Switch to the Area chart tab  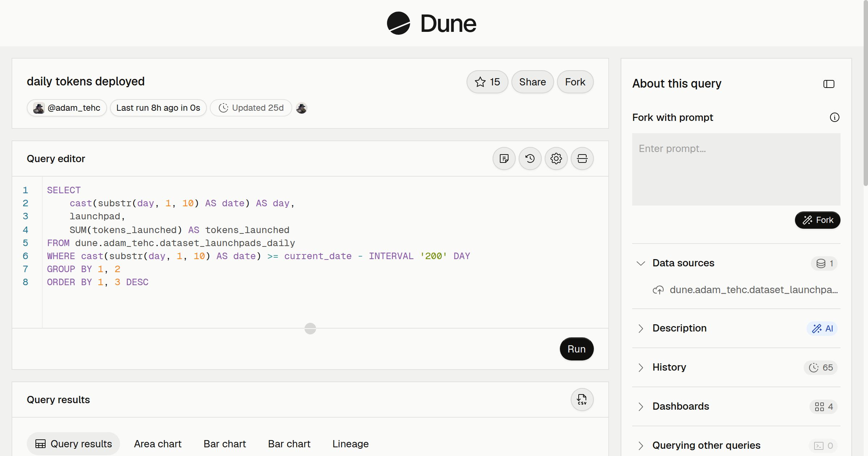click(x=158, y=444)
